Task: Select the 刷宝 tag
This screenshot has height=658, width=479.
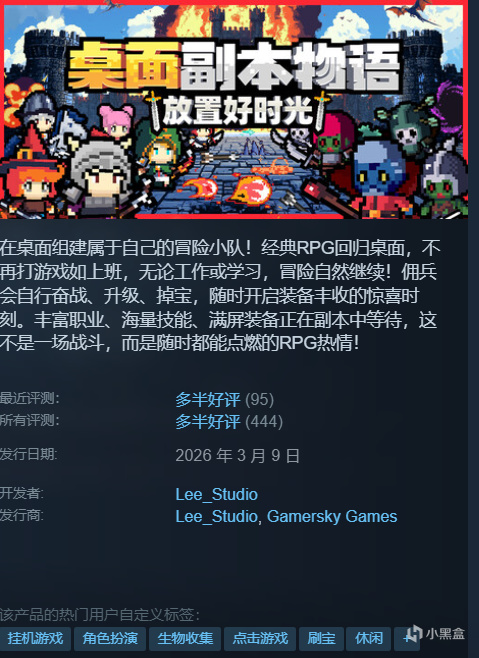Action: pos(322,639)
